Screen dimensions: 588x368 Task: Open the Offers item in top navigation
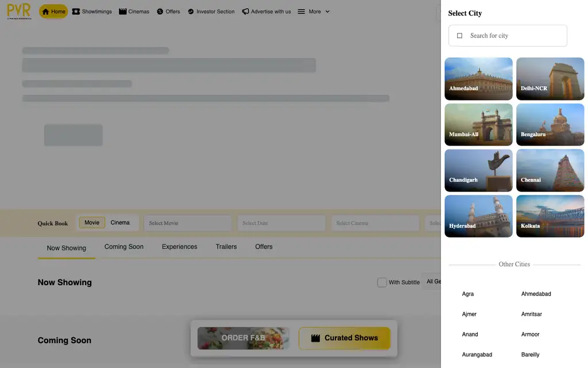(168, 11)
